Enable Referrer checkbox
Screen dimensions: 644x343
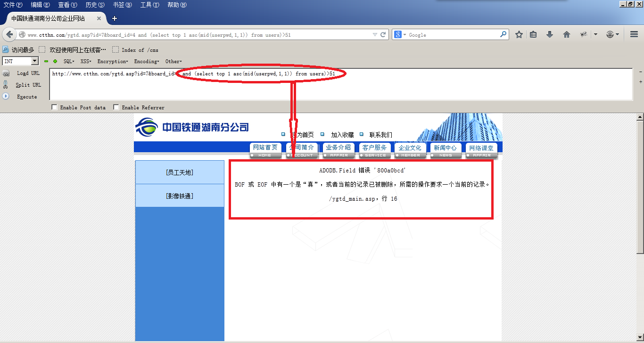pos(116,107)
